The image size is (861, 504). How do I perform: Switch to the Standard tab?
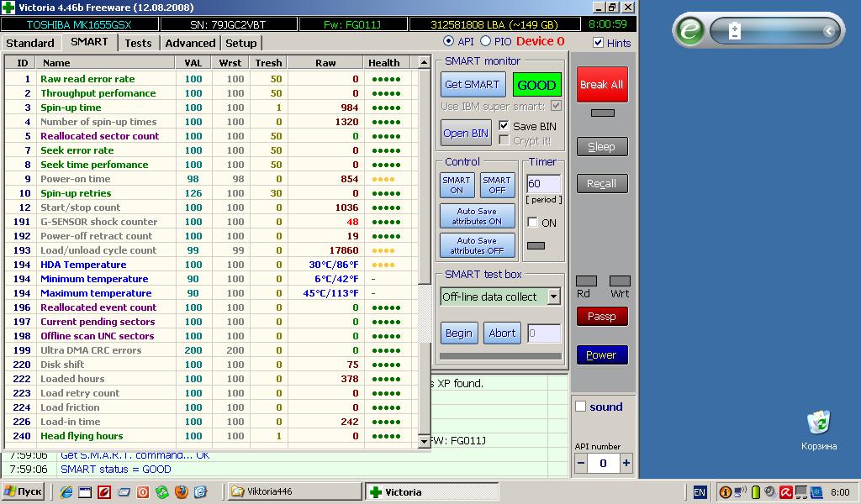30,43
